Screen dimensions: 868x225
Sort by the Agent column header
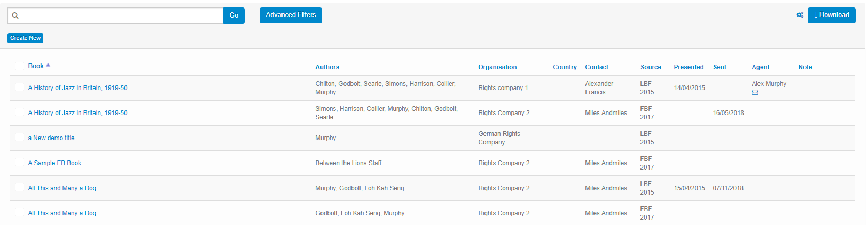click(760, 67)
